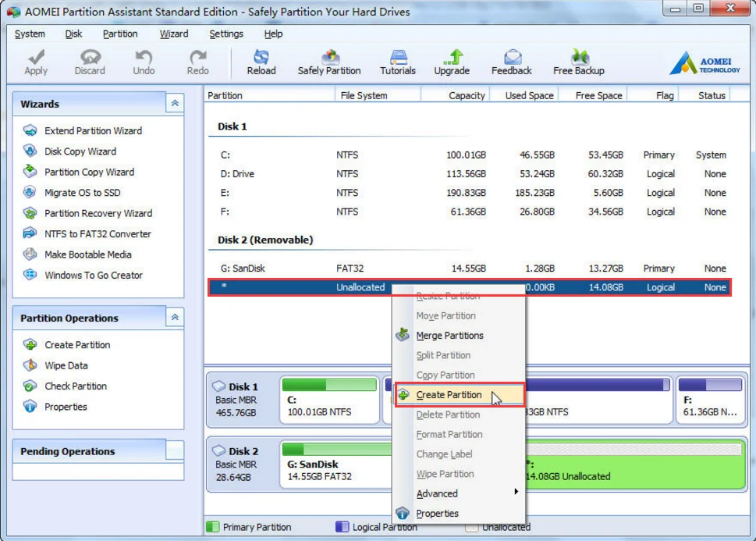Select the G: SanDisk partition row
This screenshot has height=541, width=756.
coord(470,269)
